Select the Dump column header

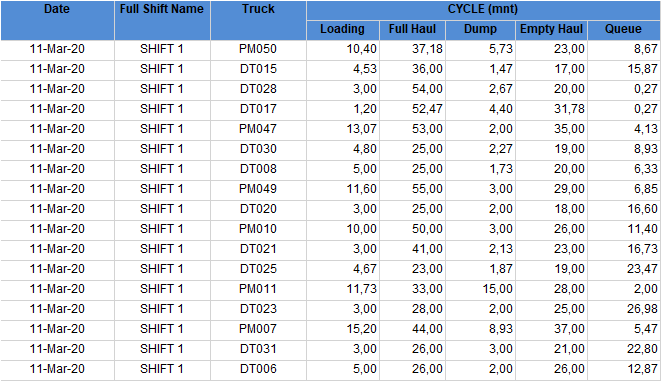480,30
